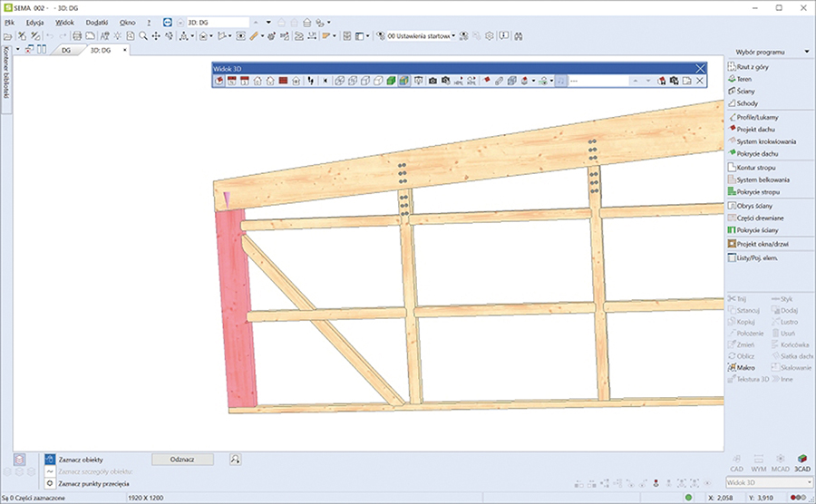
Task: Click the 3D: DG view name field
Action: (218, 21)
